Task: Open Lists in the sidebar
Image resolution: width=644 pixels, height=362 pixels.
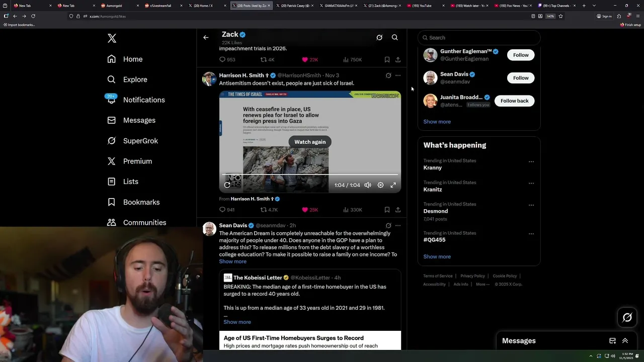Action: [x=123, y=182]
